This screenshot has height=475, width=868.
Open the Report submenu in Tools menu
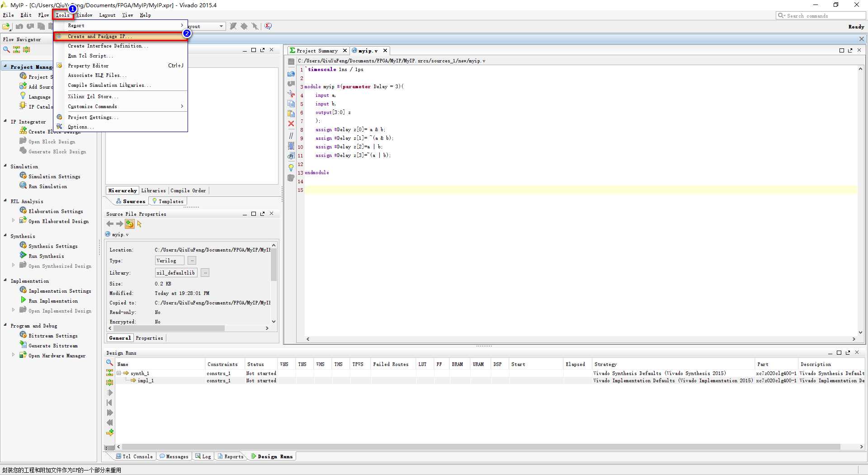click(x=121, y=26)
